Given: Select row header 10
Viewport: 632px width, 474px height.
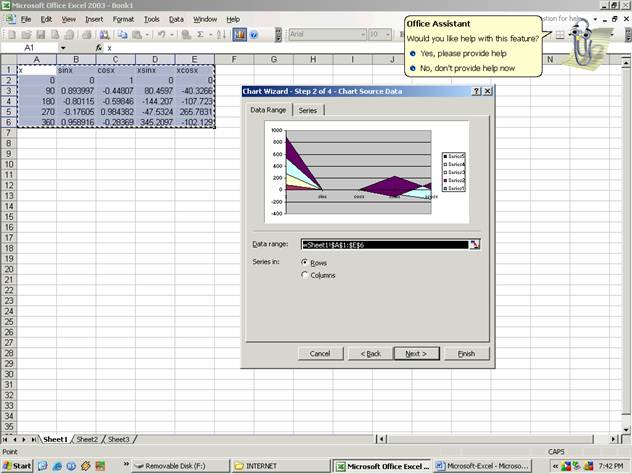Looking at the screenshot, I should tap(8, 164).
